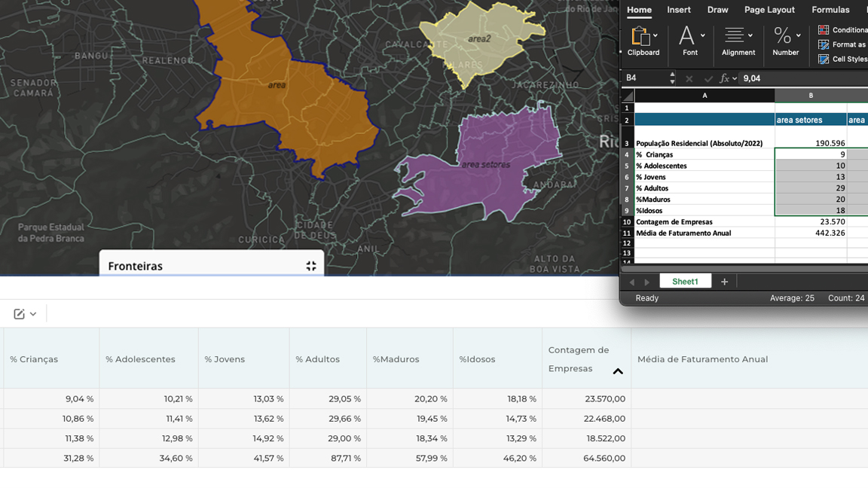
Task: Click the Format as Table icon
Action: 824,44
